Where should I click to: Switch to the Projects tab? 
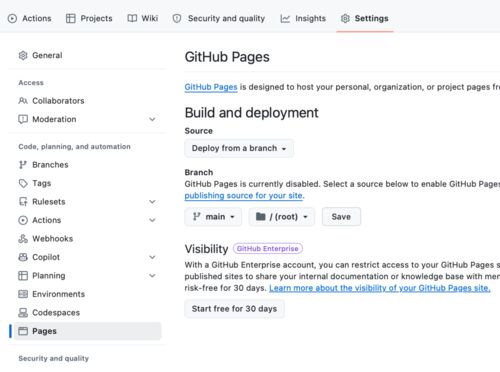tap(89, 19)
